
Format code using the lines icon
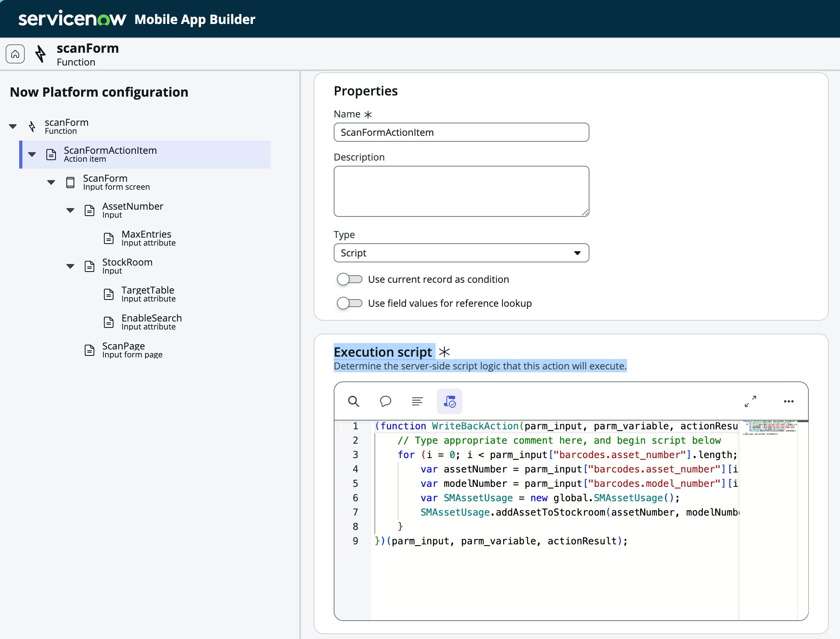coord(417,401)
